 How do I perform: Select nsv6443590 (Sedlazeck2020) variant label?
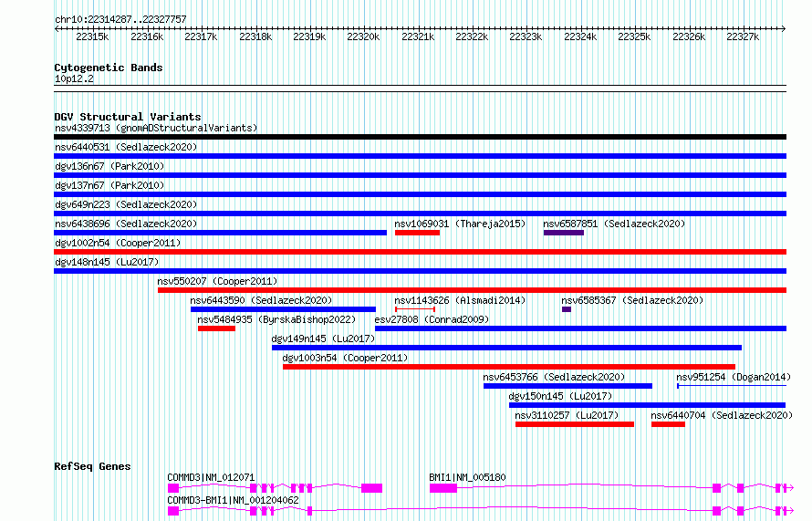coord(261,300)
